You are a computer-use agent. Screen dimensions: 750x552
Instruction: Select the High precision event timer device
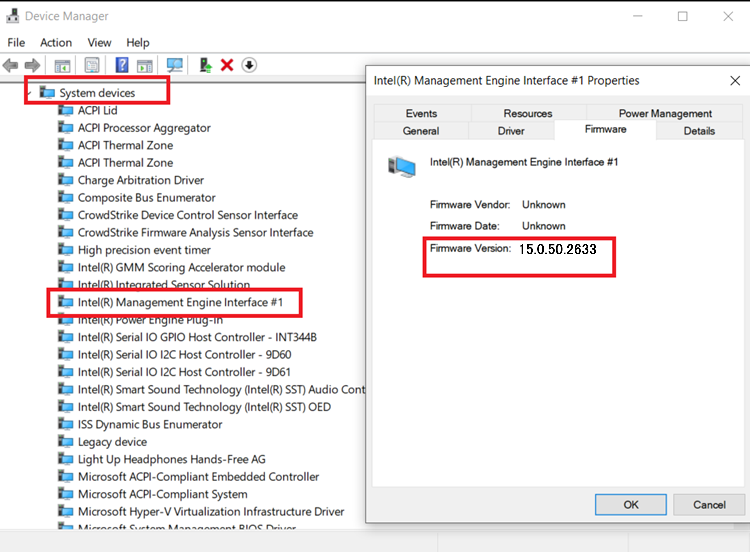point(144,250)
